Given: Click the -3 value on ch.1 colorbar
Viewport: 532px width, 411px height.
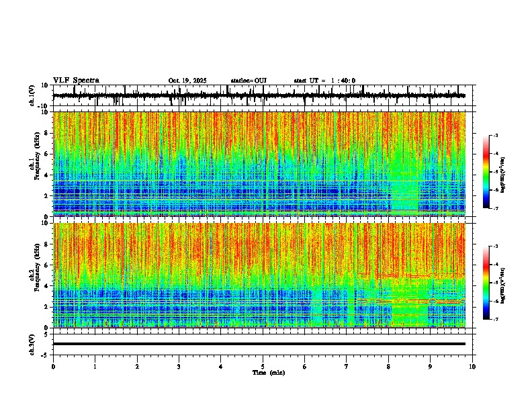Looking at the screenshot, I should click(x=496, y=136).
